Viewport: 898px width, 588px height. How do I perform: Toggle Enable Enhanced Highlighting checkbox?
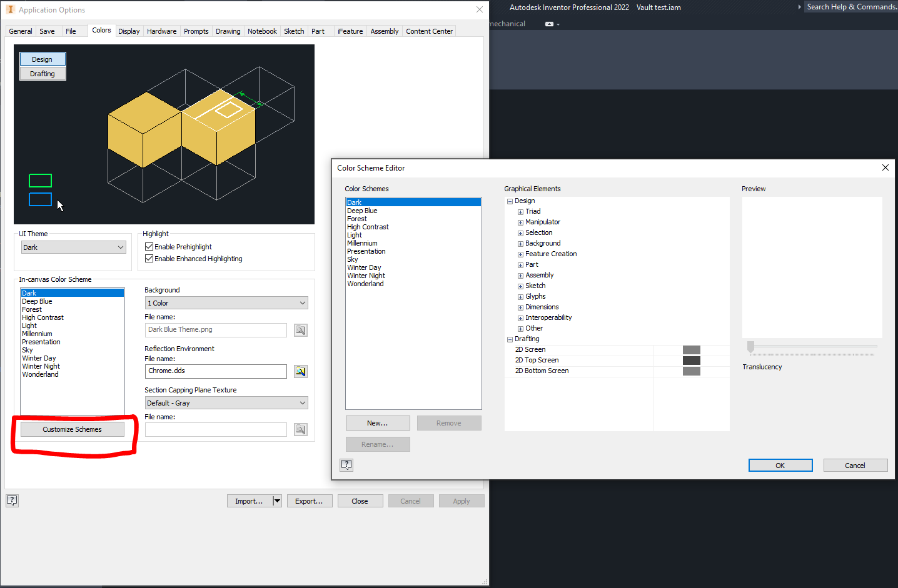click(149, 259)
